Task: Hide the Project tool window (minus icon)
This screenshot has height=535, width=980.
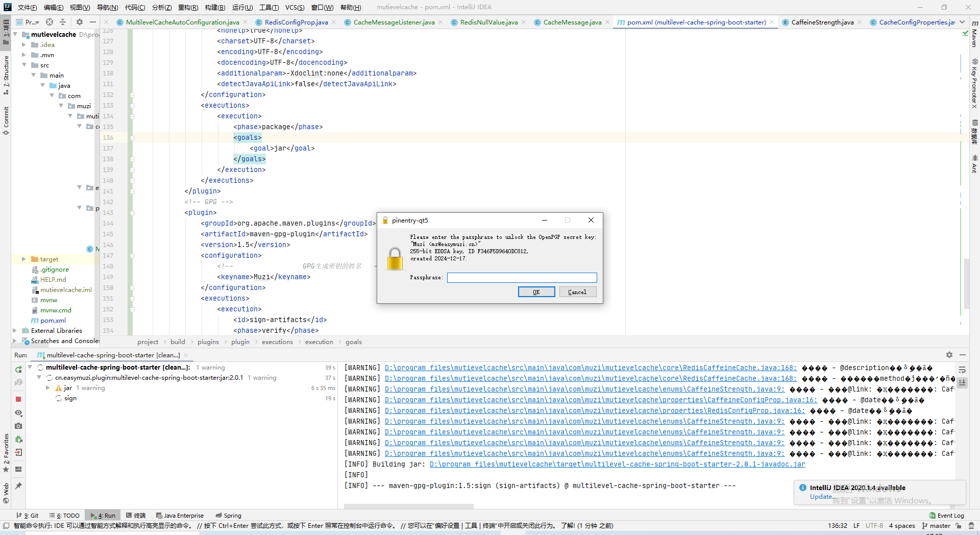Action: [x=92, y=22]
